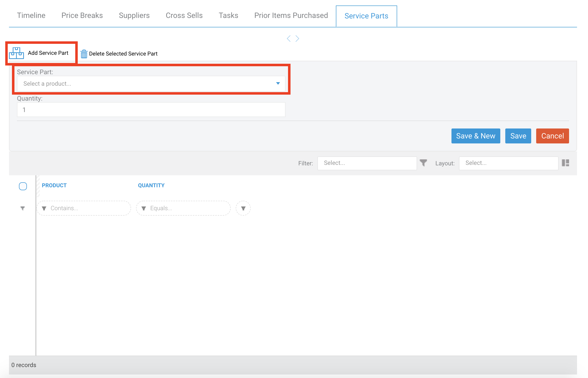
Task: Click the round funnel button after Equals filter
Action: click(x=243, y=208)
